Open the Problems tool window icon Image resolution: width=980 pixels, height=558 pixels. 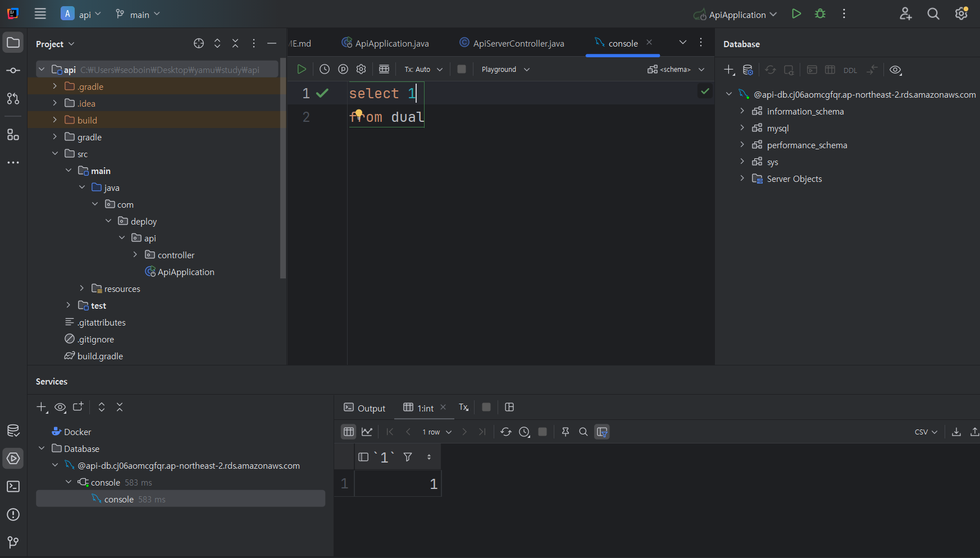point(13,515)
